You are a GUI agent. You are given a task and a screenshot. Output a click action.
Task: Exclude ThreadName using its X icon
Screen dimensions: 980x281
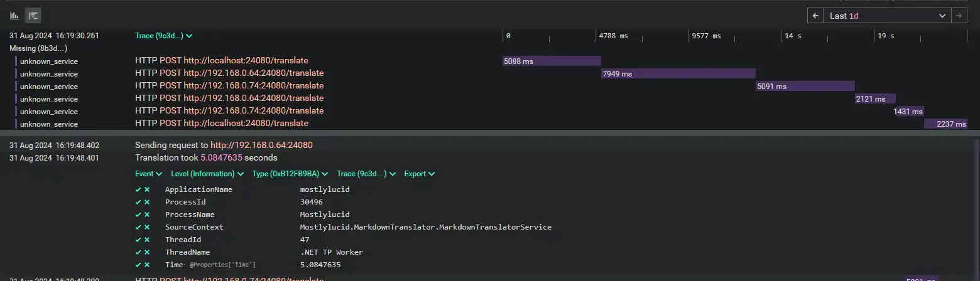tap(147, 252)
